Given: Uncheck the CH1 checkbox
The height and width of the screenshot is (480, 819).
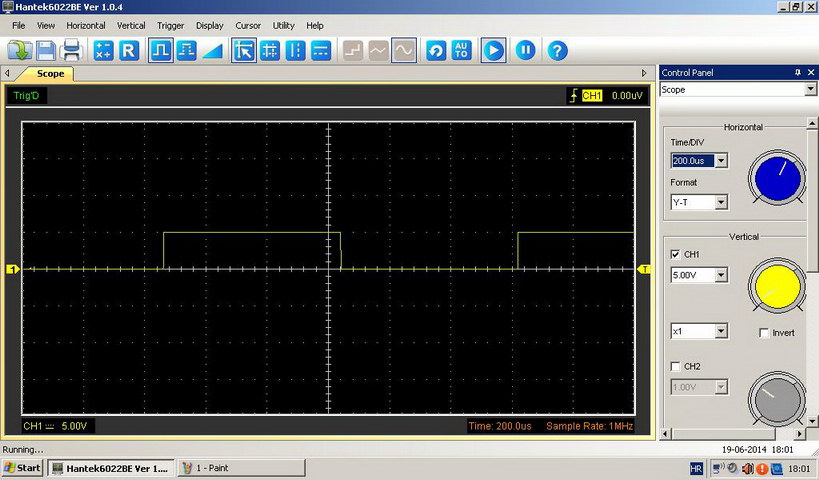Looking at the screenshot, I should click(674, 254).
